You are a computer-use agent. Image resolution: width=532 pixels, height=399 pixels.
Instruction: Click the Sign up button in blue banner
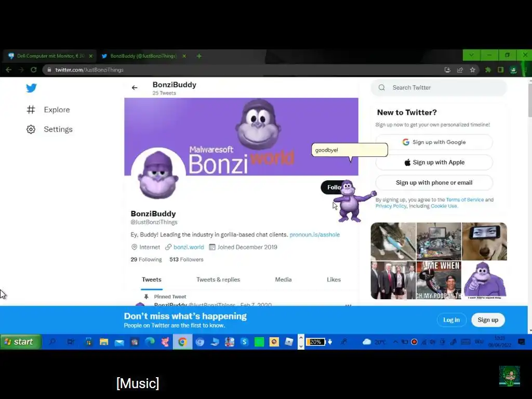pyautogui.click(x=488, y=320)
